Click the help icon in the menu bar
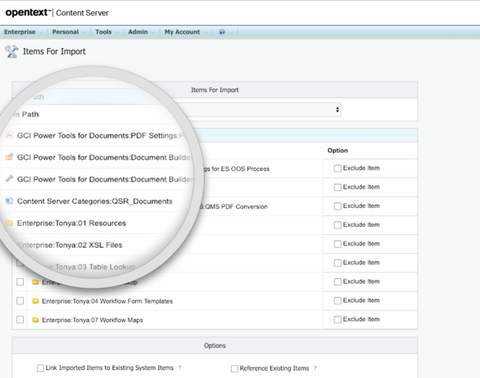Viewport: 480px width, 378px height. point(222,32)
